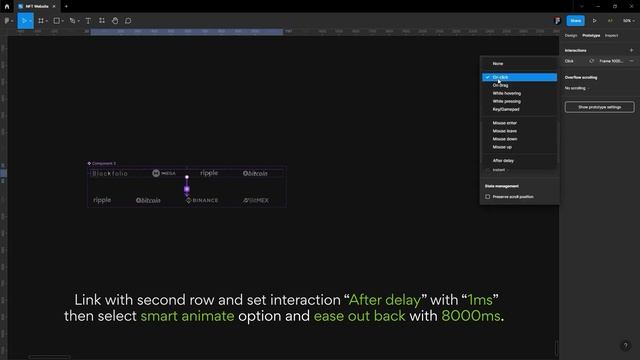Open the Instant animation dropdown
The width and height of the screenshot is (640, 360).
click(500, 170)
